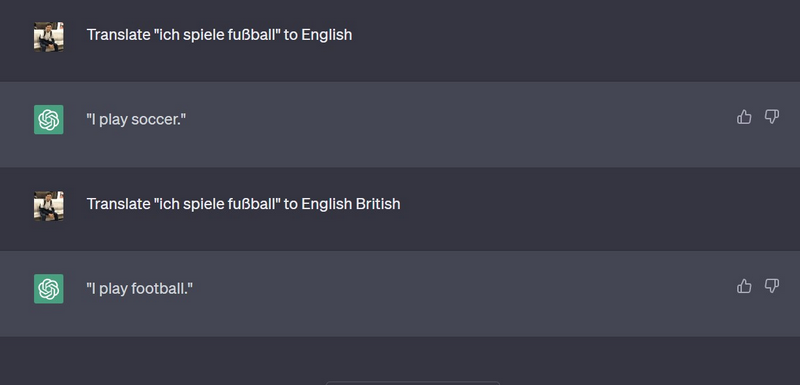Click ChatGPT logo beside "I play football."

tap(49, 289)
